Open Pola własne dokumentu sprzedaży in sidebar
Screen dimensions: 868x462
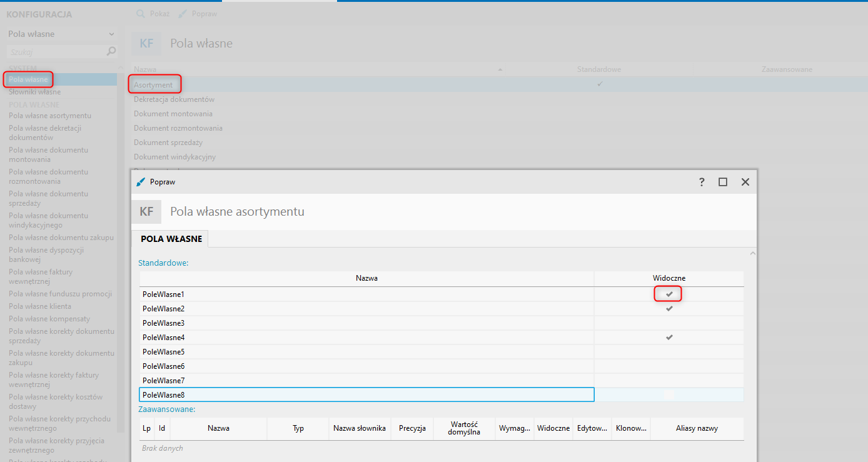[x=48, y=198]
